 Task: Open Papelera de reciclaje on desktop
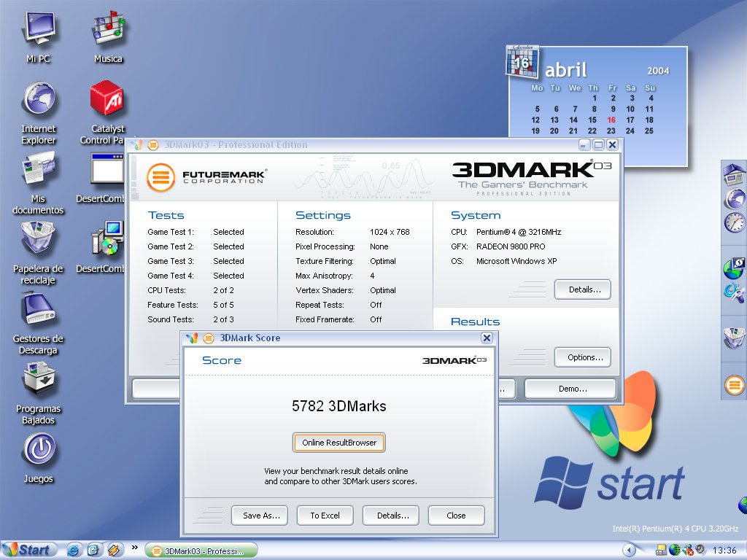pyautogui.click(x=38, y=241)
